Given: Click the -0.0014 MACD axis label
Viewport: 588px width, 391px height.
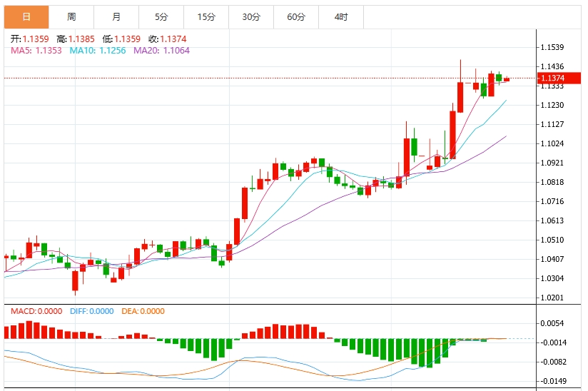Looking at the screenshot, I should click(552, 342).
